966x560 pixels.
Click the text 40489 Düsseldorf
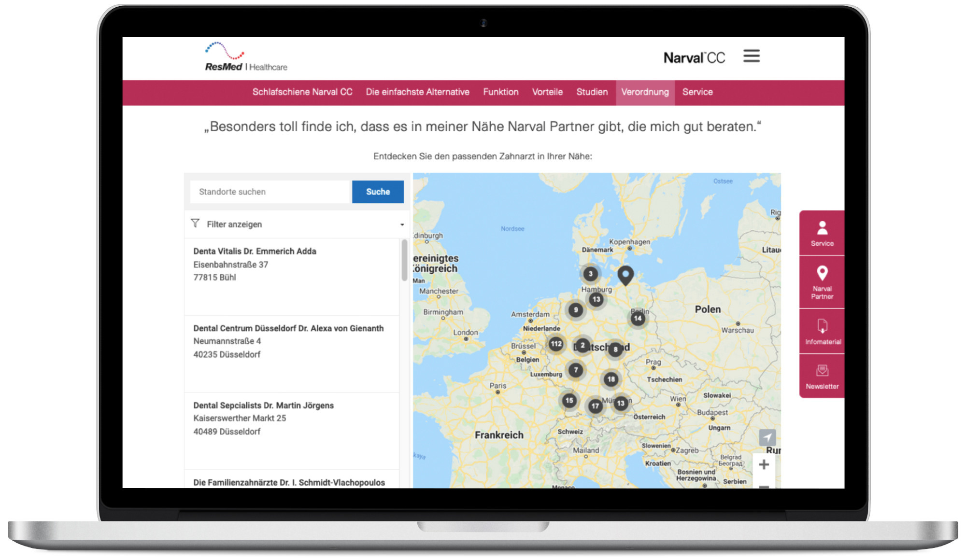tap(227, 432)
